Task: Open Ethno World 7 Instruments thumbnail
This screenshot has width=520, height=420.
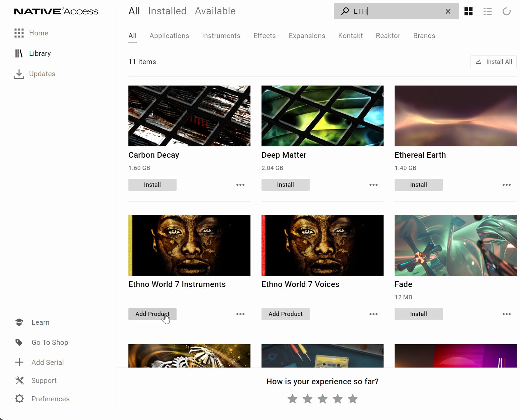Action: pyautogui.click(x=189, y=245)
